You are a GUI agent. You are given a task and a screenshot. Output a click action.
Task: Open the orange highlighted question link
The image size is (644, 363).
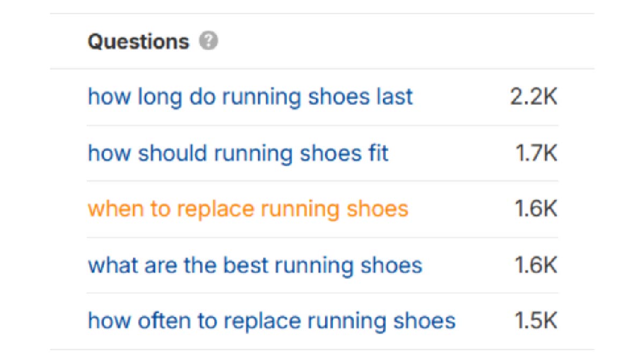[x=248, y=209]
